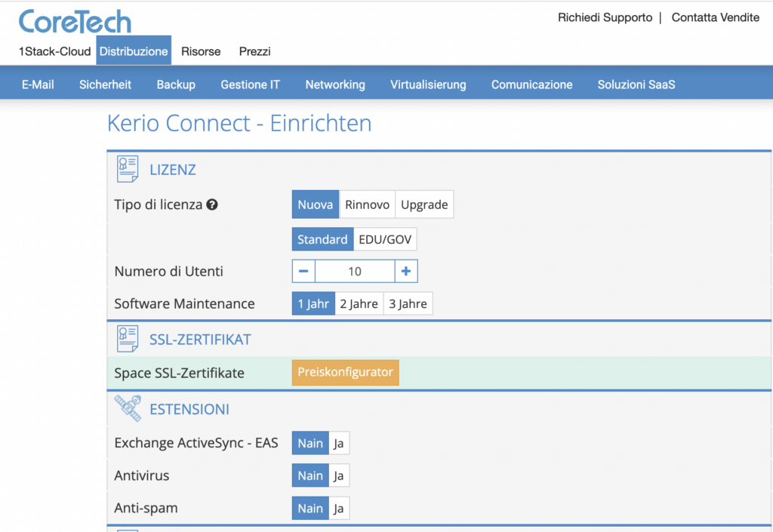773x532 pixels.
Task: Enable Exchange ActiveSync by selecting Ja
Action: coord(337,443)
